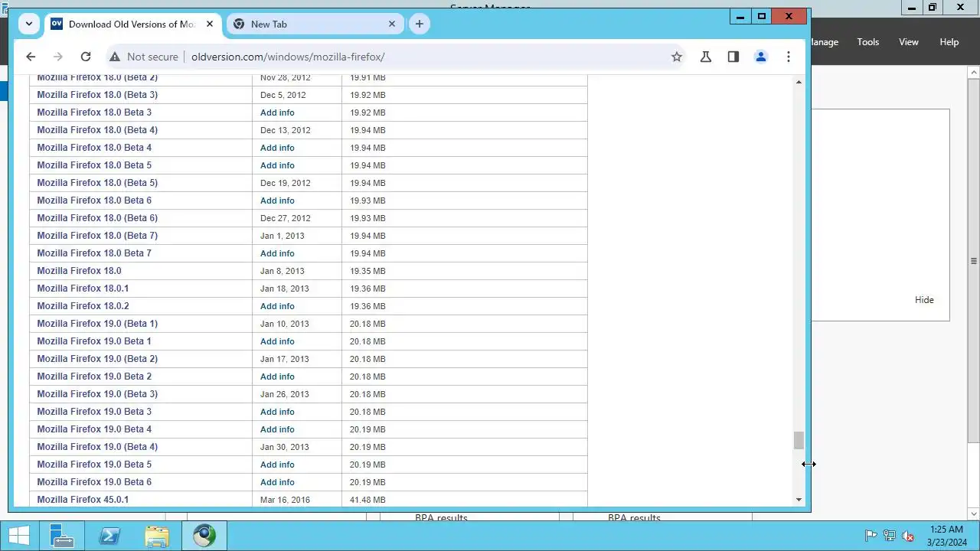Add info for Firefox 18.0.2
The width and height of the screenshot is (980, 551).
point(277,306)
